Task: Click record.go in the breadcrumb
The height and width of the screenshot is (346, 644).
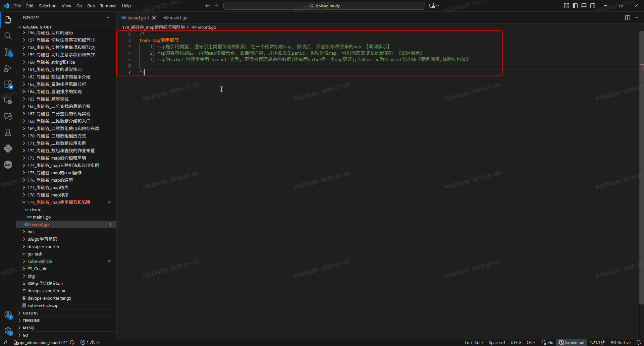Action: pos(204,27)
